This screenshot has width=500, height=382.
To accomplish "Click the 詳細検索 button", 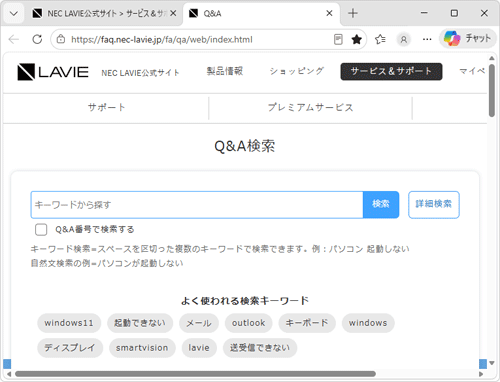I will point(434,205).
